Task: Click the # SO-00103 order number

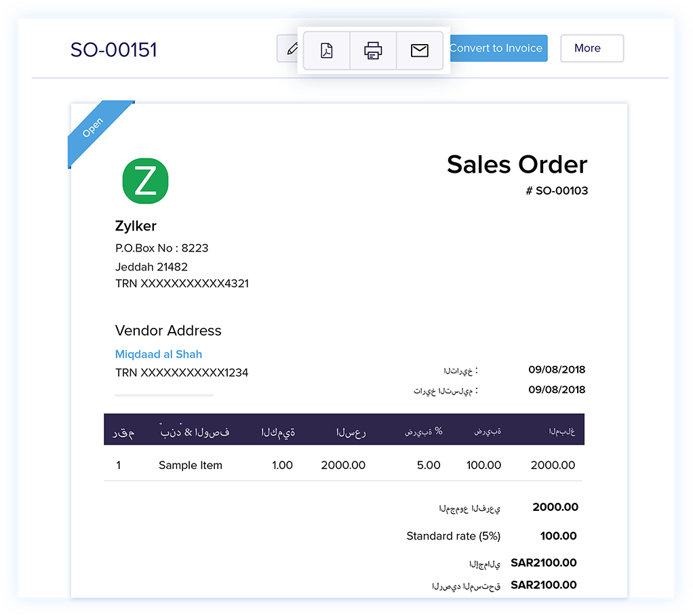Action: click(x=556, y=191)
